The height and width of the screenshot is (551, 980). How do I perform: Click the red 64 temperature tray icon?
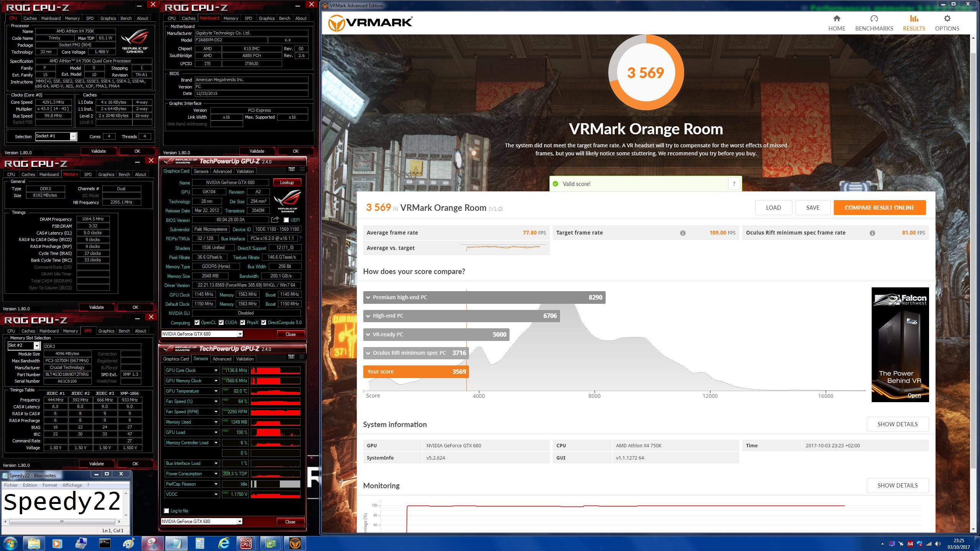910,544
